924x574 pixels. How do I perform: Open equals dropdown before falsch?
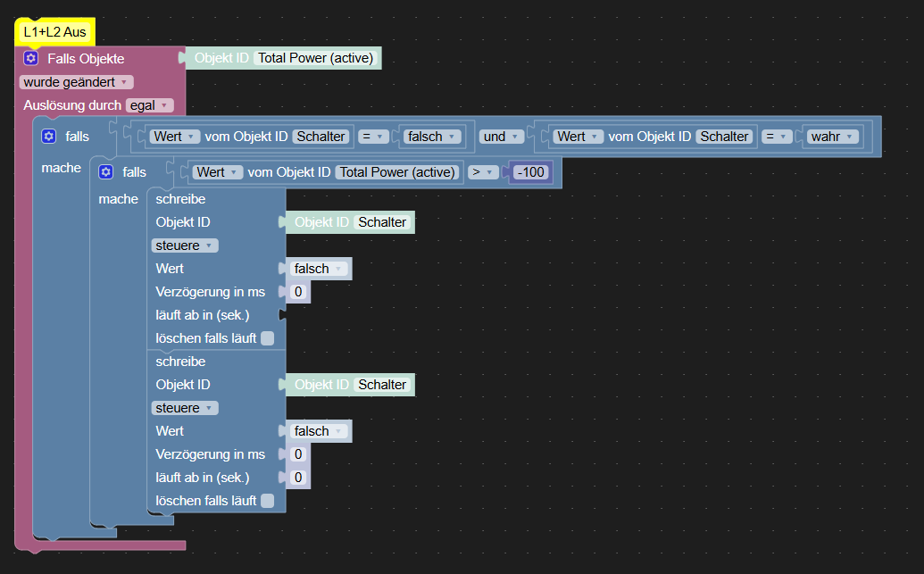click(x=373, y=137)
